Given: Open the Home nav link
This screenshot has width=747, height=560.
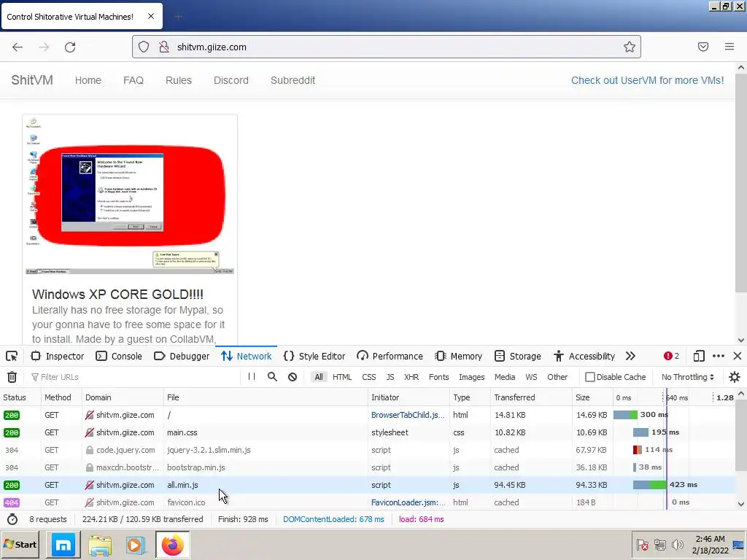Looking at the screenshot, I should coord(88,80).
